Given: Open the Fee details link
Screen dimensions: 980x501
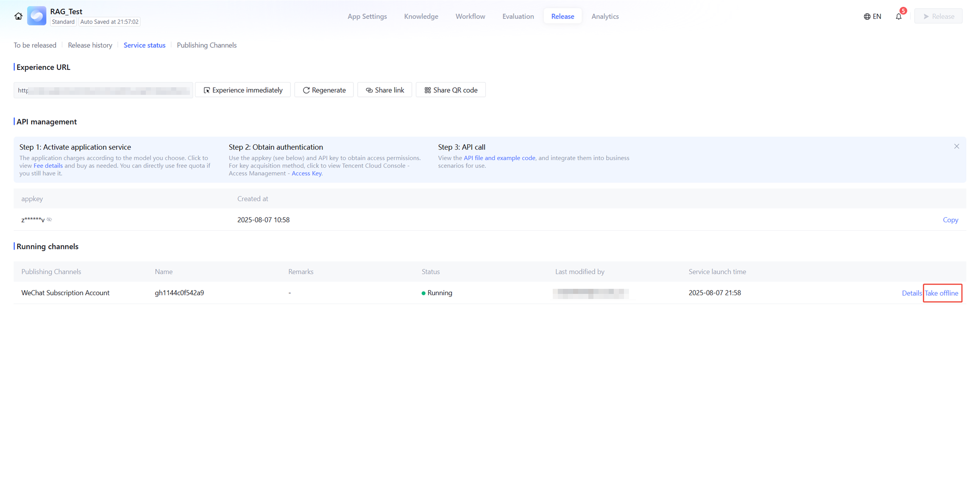Looking at the screenshot, I should click(48, 166).
